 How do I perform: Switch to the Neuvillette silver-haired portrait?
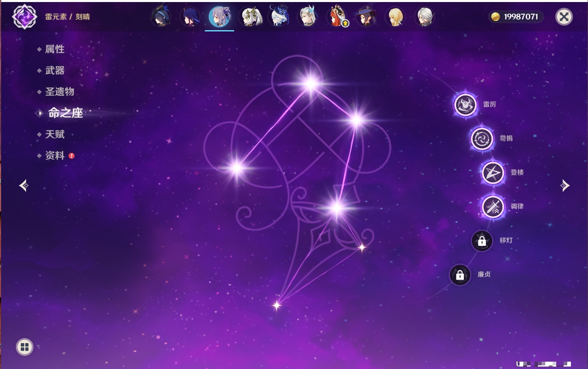(308, 17)
